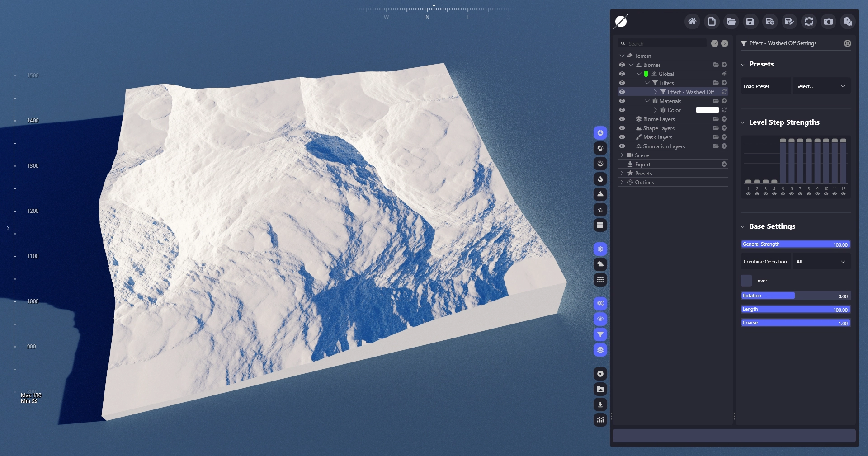Open the help chat icon
868x456 pixels.
[848, 21]
